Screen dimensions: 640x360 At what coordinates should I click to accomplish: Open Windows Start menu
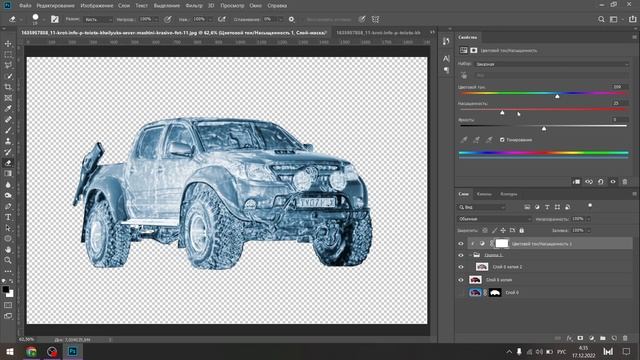[10, 351]
